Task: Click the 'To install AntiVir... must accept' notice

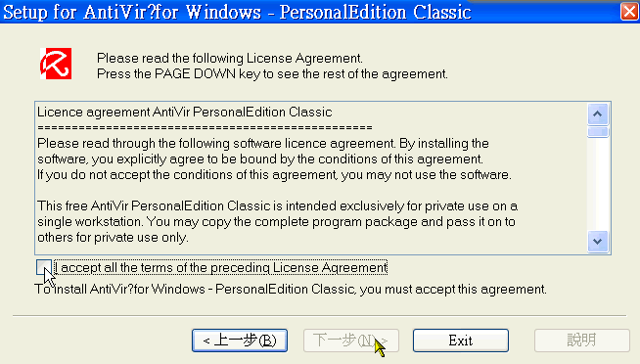Action: click(x=291, y=290)
